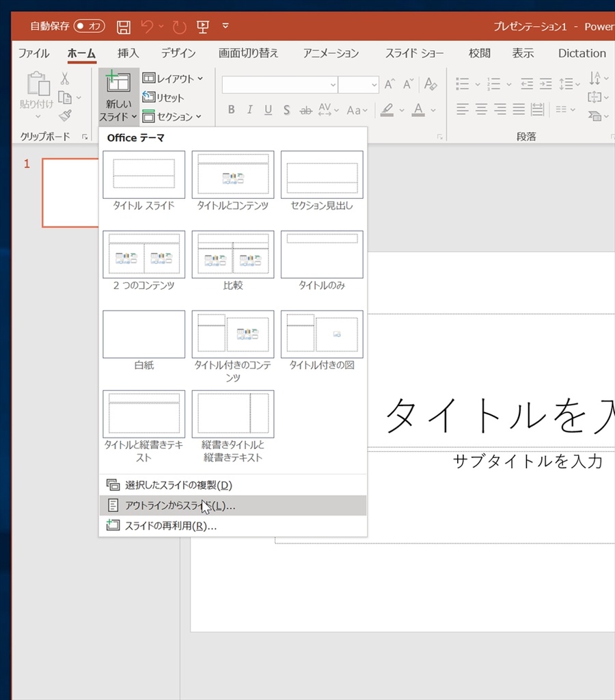This screenshot has width=615, height=700.
Task: Click the font color A swatch
Action: (418, 109)
